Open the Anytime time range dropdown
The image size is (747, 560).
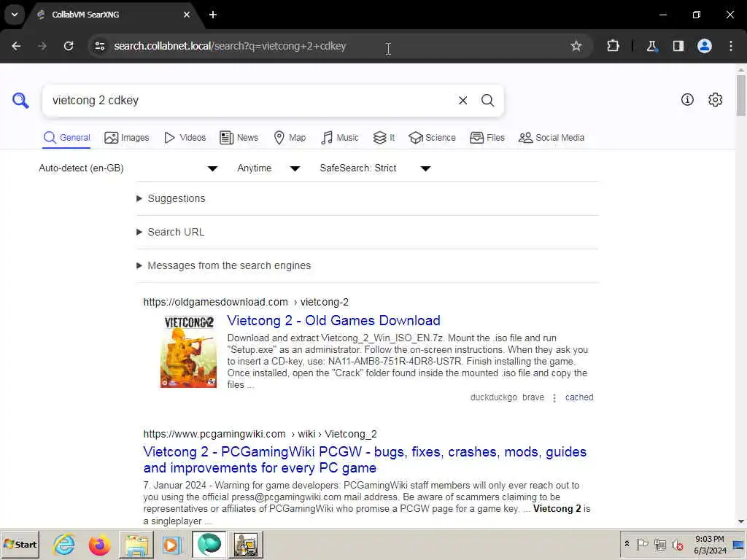pyautogui.click(x=268, y=168)
